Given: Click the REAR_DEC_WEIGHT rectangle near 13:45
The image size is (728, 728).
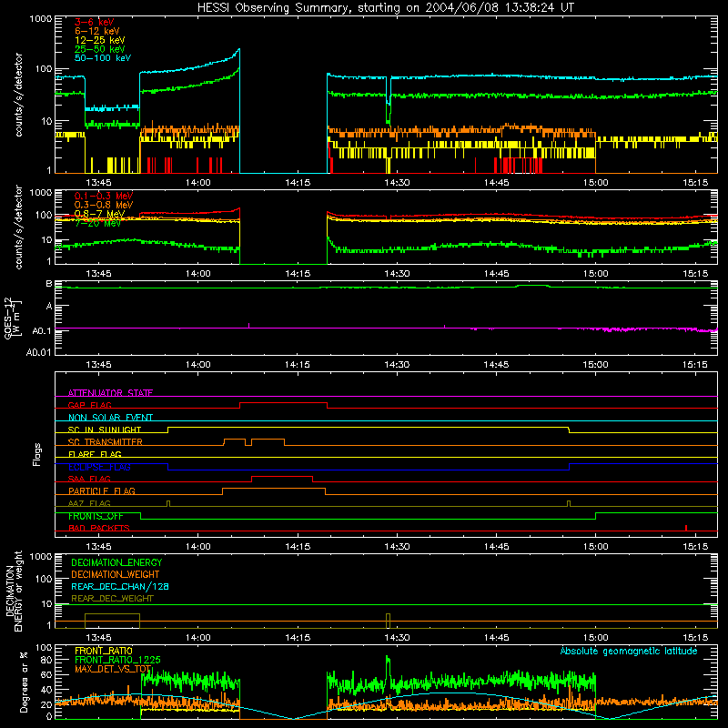Looking at the screenshot, I should [x=112, y=621].
